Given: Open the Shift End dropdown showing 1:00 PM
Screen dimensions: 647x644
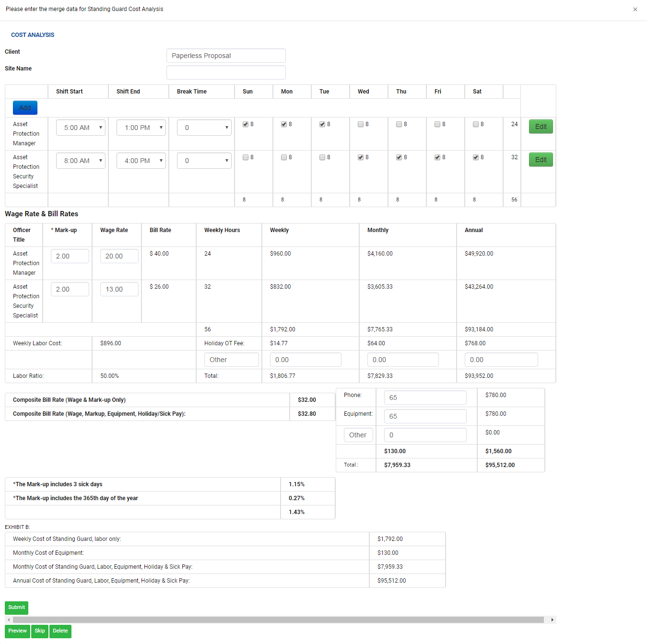Looking at the screenshot, I should [x=141, y=127].
